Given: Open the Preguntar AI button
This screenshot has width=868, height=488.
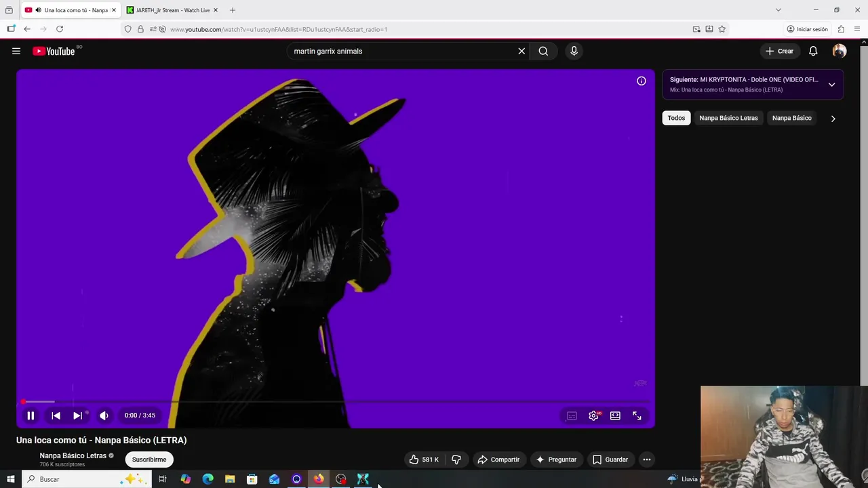Looking at the screenshot, I should pyautogui.click(x=556, y=460).
